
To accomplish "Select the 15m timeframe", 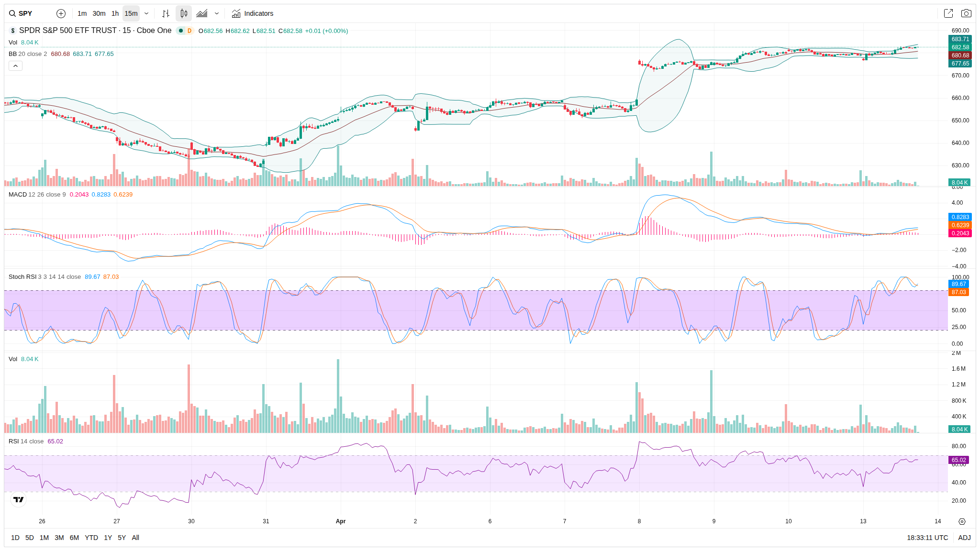I will coord(131,13).
